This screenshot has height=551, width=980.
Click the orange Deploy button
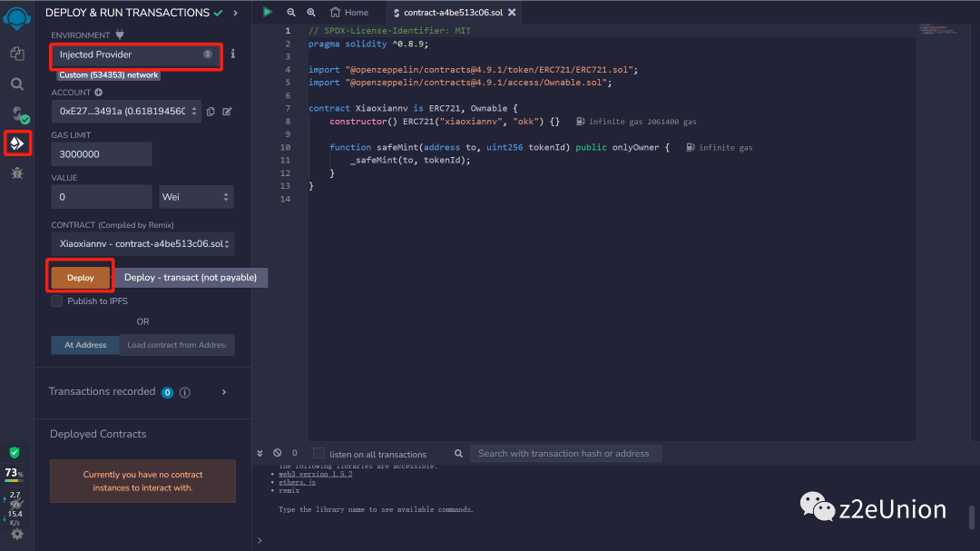[81, 278]
